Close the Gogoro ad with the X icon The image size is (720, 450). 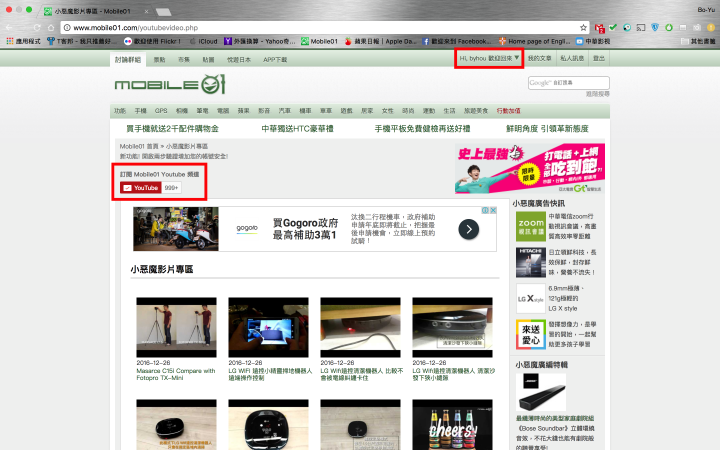tap(493, 210)
